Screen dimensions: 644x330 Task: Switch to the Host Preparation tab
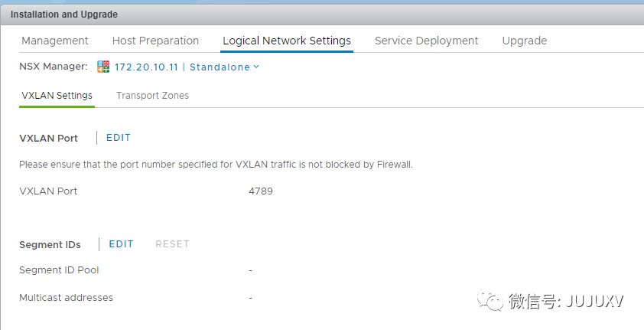[155, 41]
